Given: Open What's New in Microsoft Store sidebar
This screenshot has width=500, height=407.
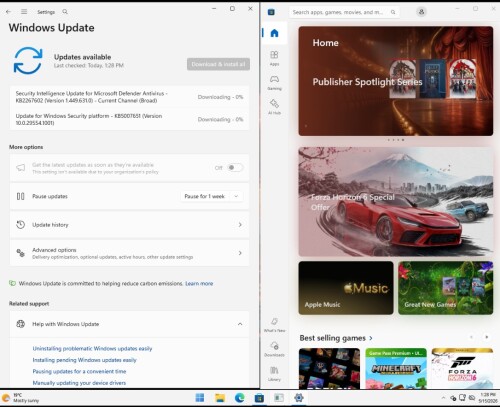Looking at the screenshot, I should (x=274, y=325).
